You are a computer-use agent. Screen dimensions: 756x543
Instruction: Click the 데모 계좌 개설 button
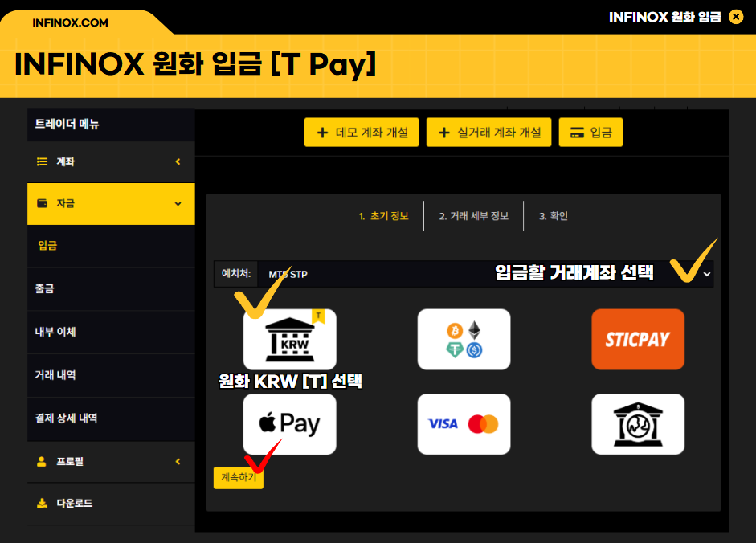pos(362,132)
